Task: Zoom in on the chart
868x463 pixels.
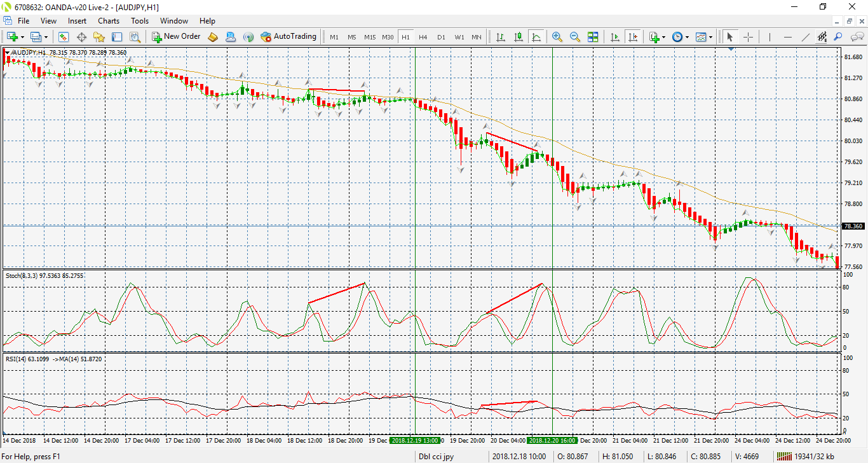Action: coord(557,37)
